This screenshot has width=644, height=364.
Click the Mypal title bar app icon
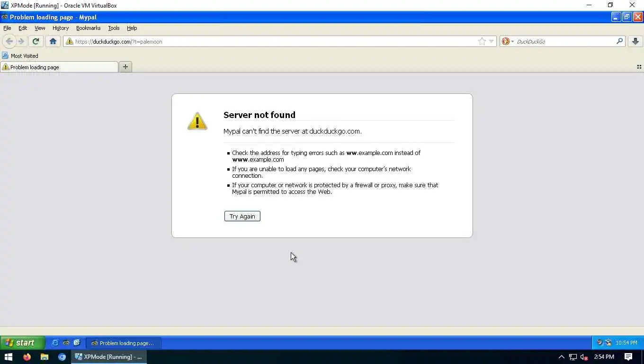tap(5, 17)
